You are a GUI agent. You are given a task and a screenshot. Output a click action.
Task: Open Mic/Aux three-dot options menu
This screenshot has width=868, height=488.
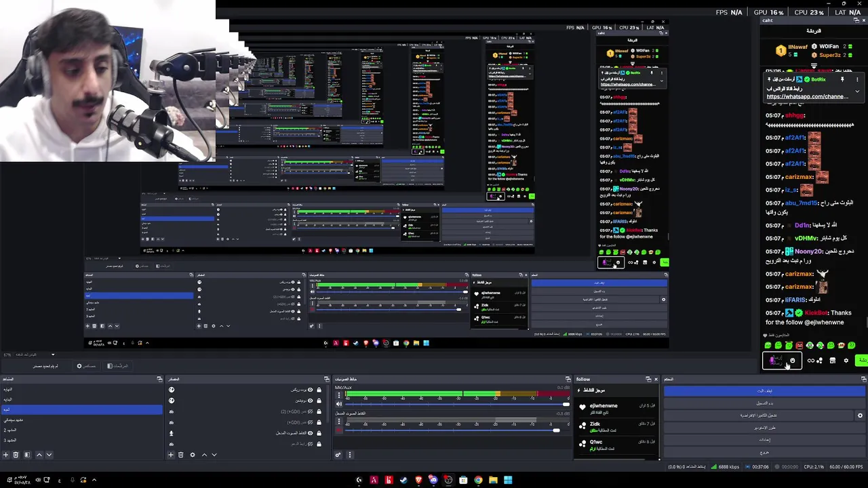click(x=339, y=395)
